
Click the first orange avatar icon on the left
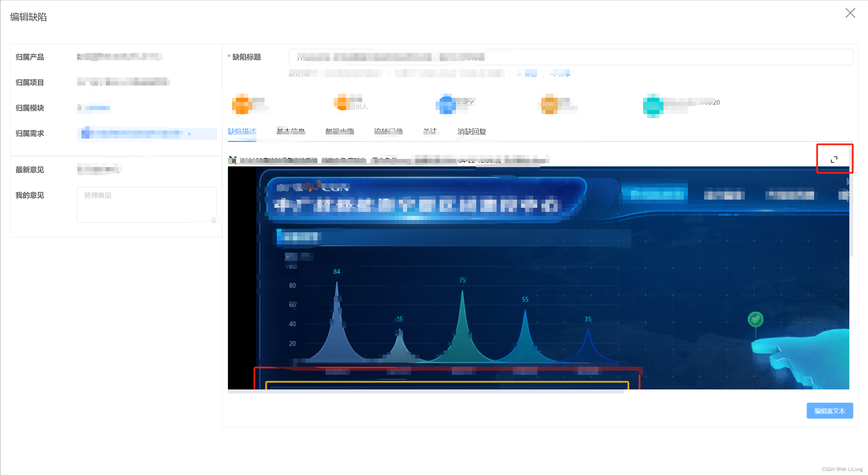click(x=242, y=104)
